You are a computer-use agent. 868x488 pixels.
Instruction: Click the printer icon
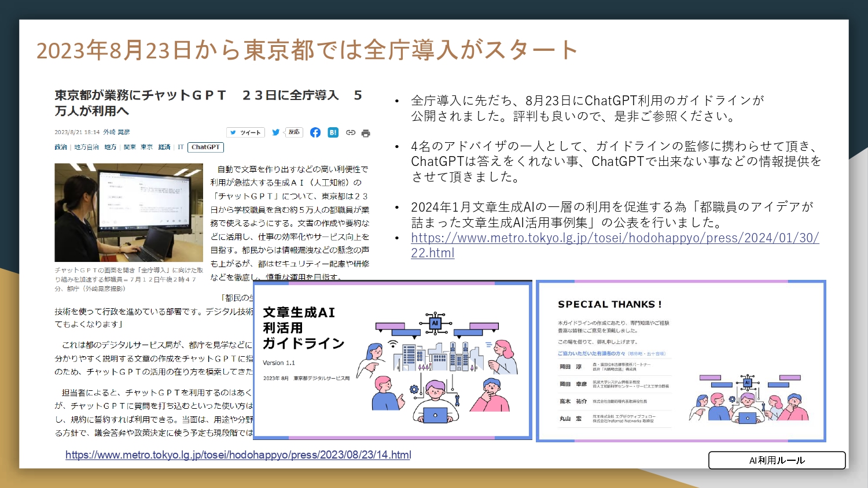click(366, 133)
